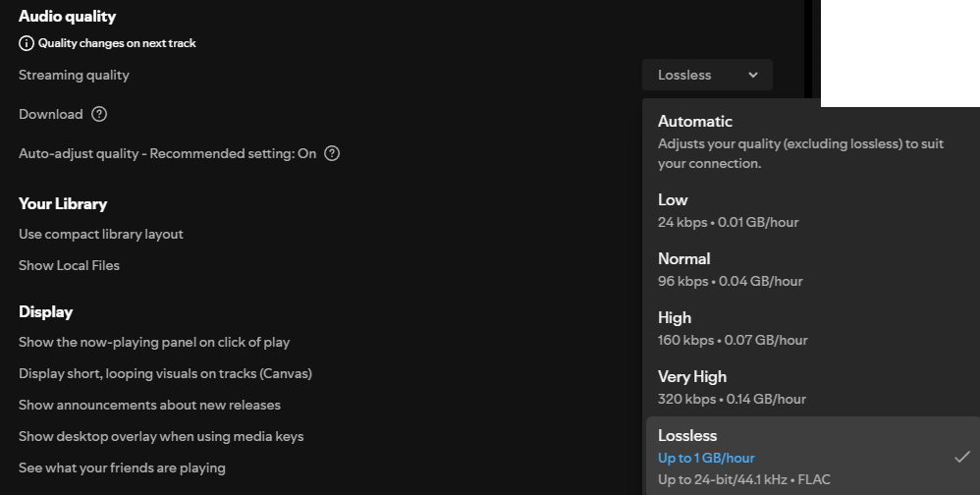Click the "Your Library" section heading

tap(63, 203)
